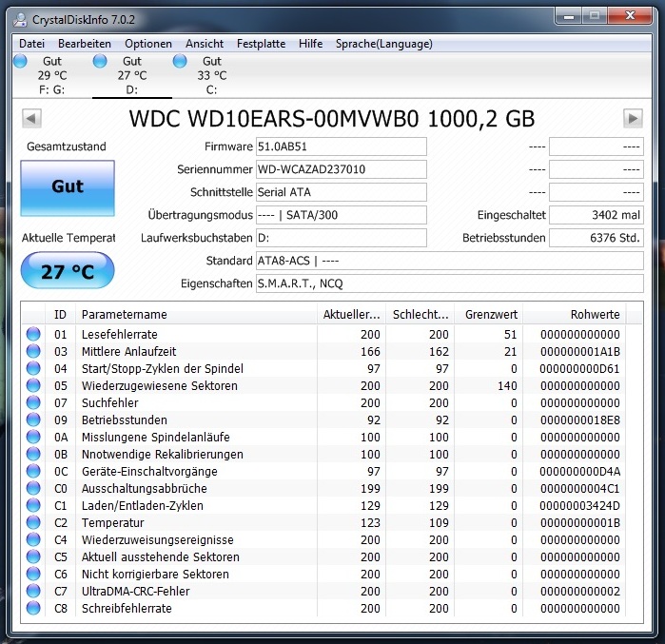Click status orb of Ausschaltungsabbrüche row
This screenshot has width=665, height=644.
coord(33,488)
